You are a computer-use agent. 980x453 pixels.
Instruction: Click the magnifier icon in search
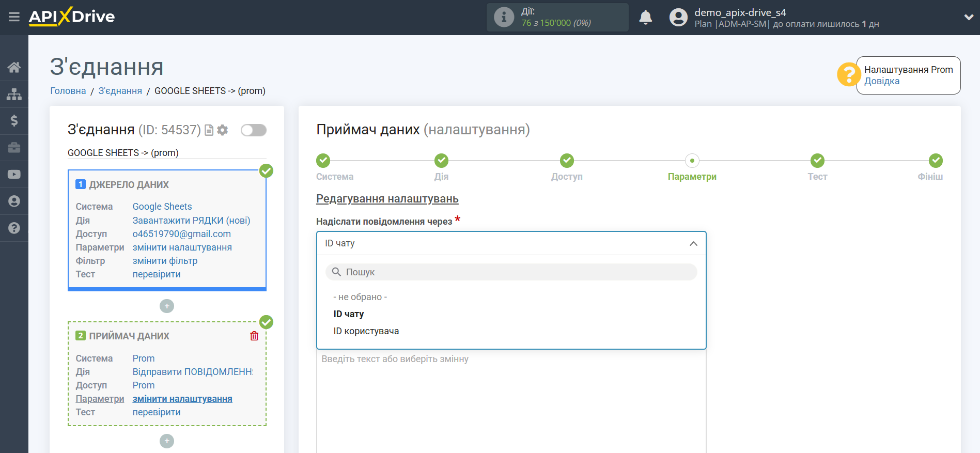[336, 272]
